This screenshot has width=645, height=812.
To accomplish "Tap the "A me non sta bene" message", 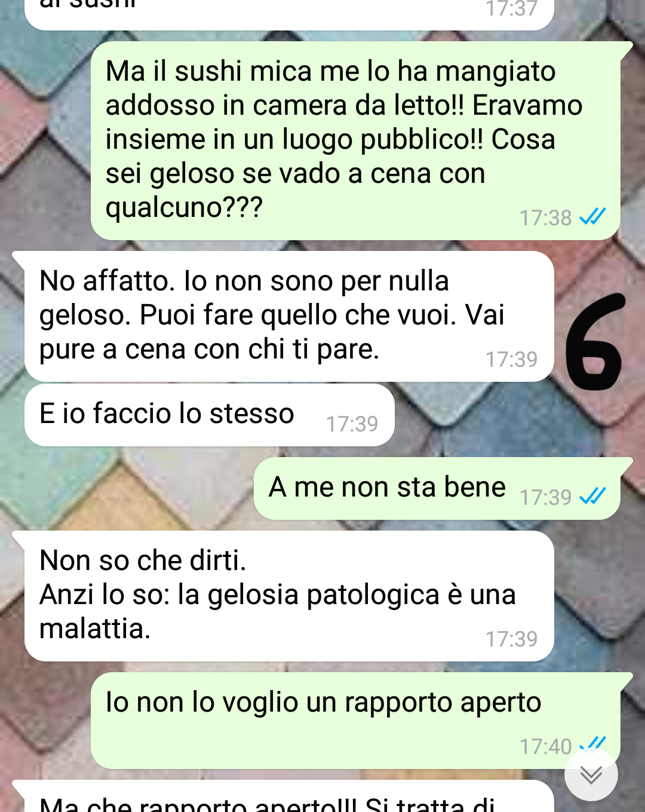I will point(437,488).
